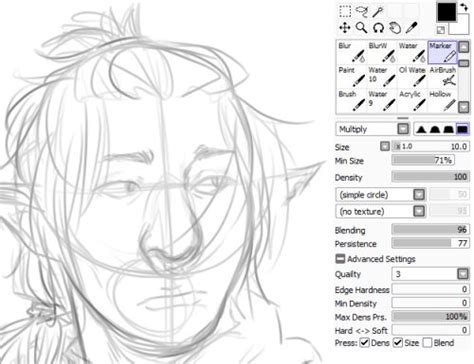Click the brush tray resize grip handle
The image size is (474, 364).
403,118
